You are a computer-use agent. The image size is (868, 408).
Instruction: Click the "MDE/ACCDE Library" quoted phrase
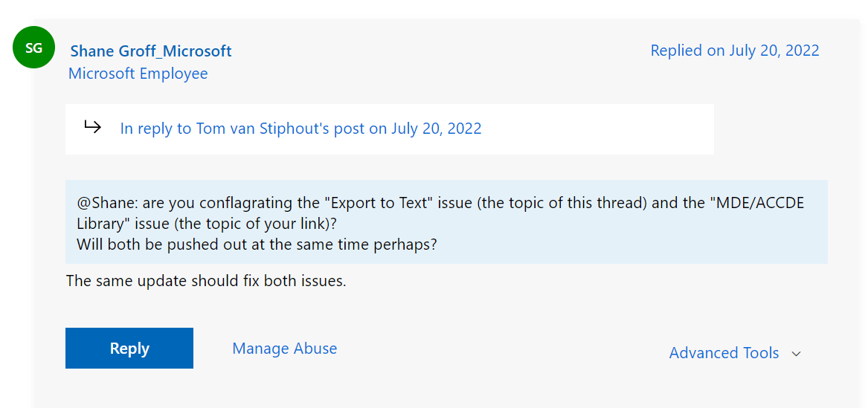point(440,213)
